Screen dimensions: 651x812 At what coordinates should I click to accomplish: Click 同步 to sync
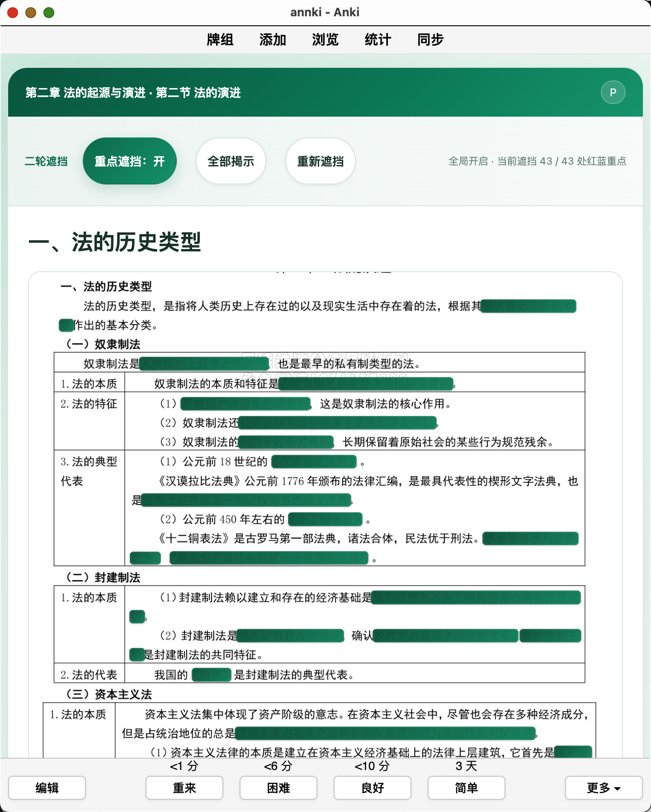click(x=430, y=40)
